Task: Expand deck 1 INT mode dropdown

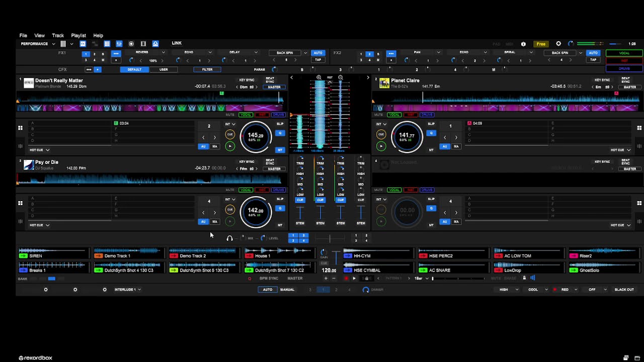Action: tap(230, 124)
